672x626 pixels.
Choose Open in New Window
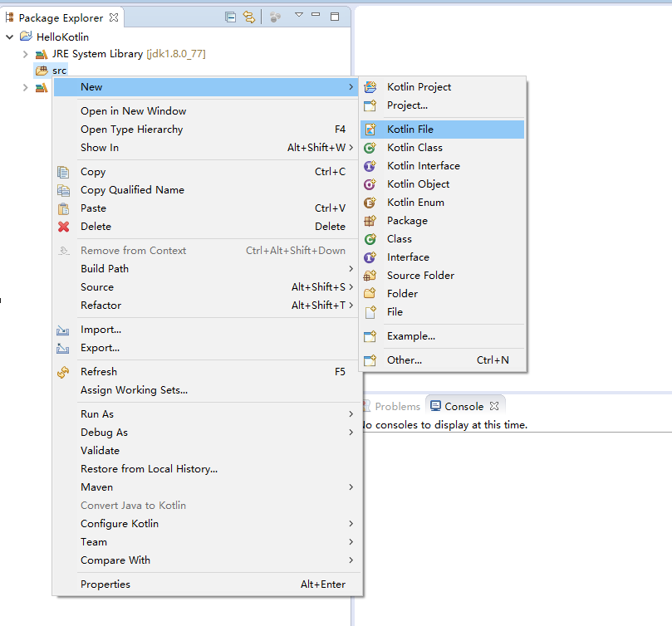(x=206, y=111)
